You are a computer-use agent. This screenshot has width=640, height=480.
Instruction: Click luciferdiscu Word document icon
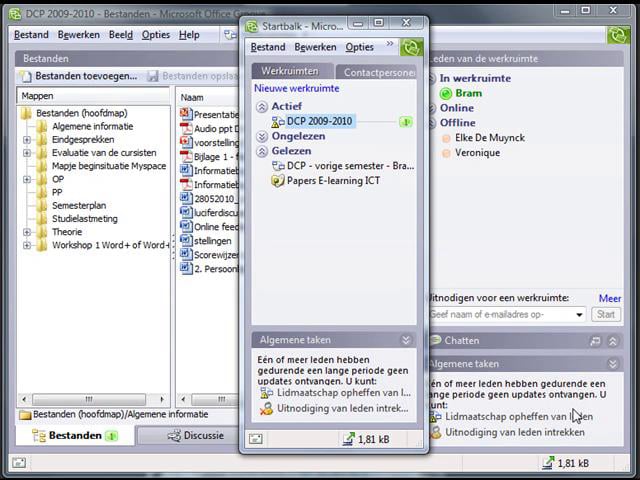tap(186, 212)
